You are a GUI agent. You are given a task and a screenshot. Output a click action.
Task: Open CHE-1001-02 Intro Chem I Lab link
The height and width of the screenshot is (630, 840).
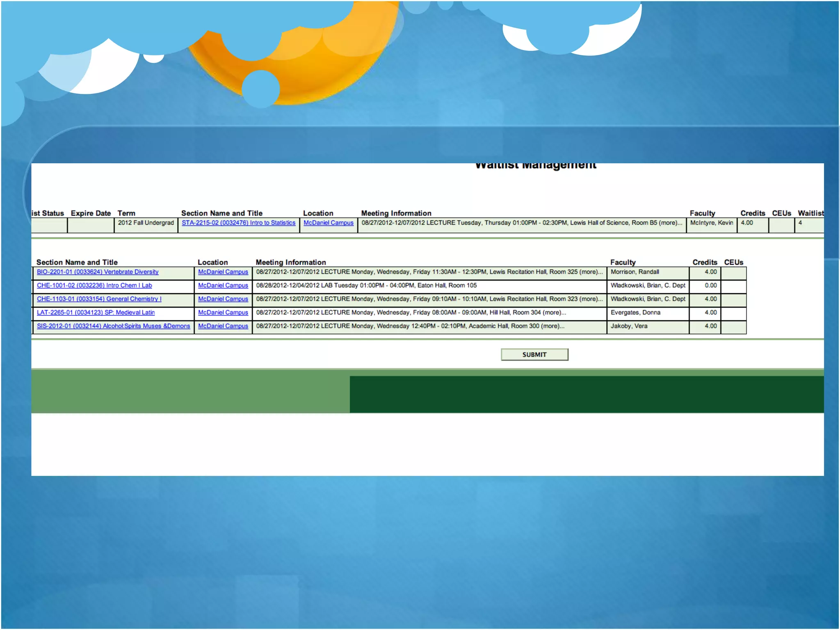[x=94, y=285]
